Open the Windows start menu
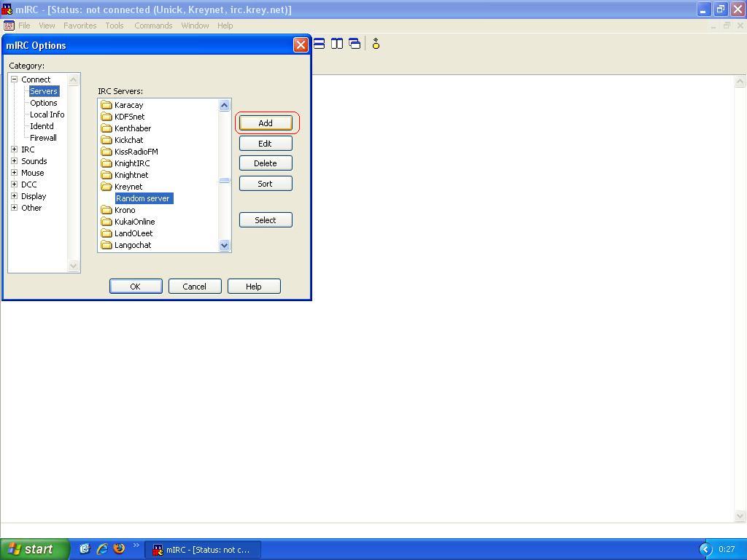Screen dimensions: 747x560 pyautogui.click(x=34, y=549)
